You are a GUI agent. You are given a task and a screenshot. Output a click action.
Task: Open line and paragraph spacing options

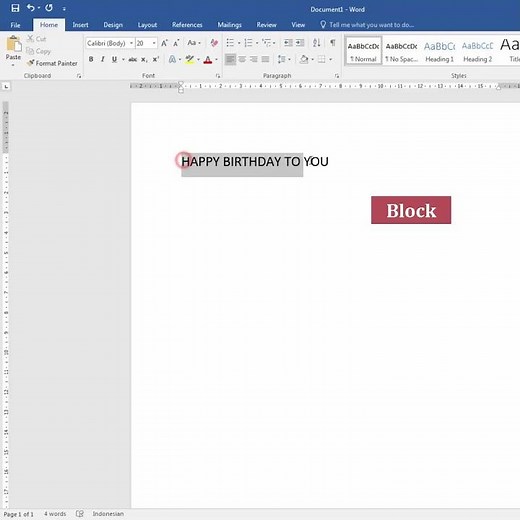pyautogui.click(x=284, y=60)
